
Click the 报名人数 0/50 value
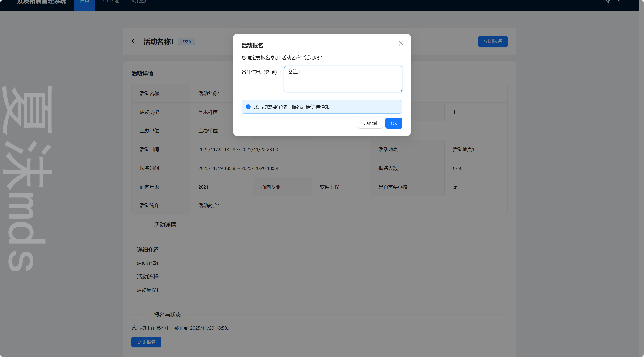pyautogui.click(x=457, y=168)
